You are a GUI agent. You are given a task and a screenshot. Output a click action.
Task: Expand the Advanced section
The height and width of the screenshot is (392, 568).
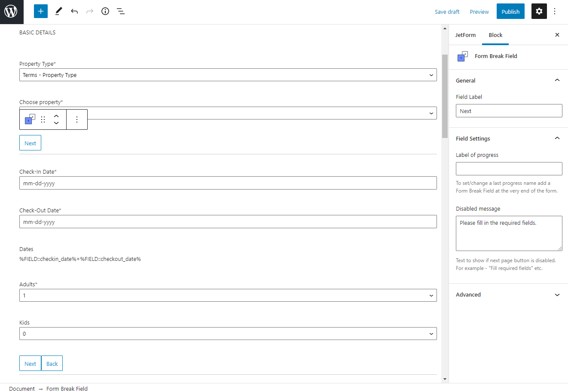point(509,294)
